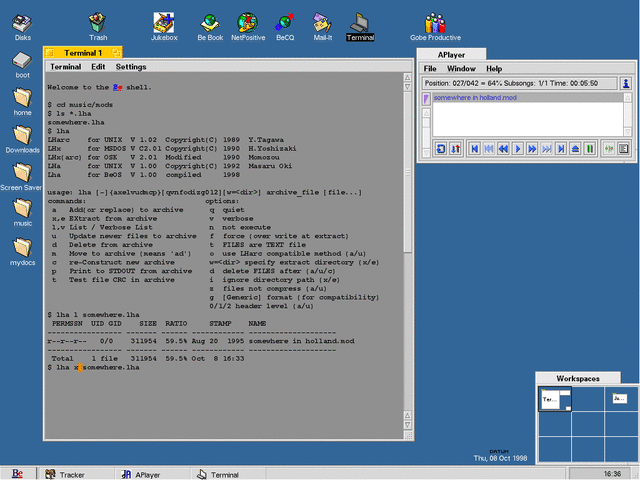The image size is (640, 480).
Task: Open the Window menu in APlayer
Action: (461, 69)
